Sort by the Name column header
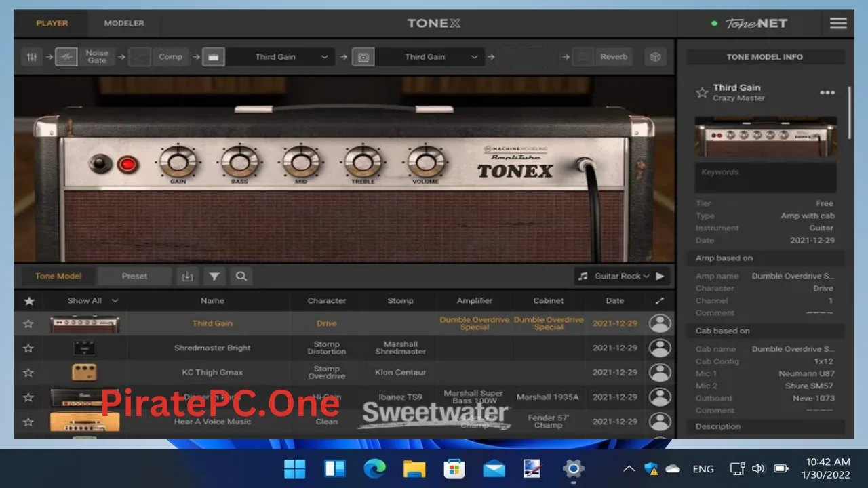 212,301
